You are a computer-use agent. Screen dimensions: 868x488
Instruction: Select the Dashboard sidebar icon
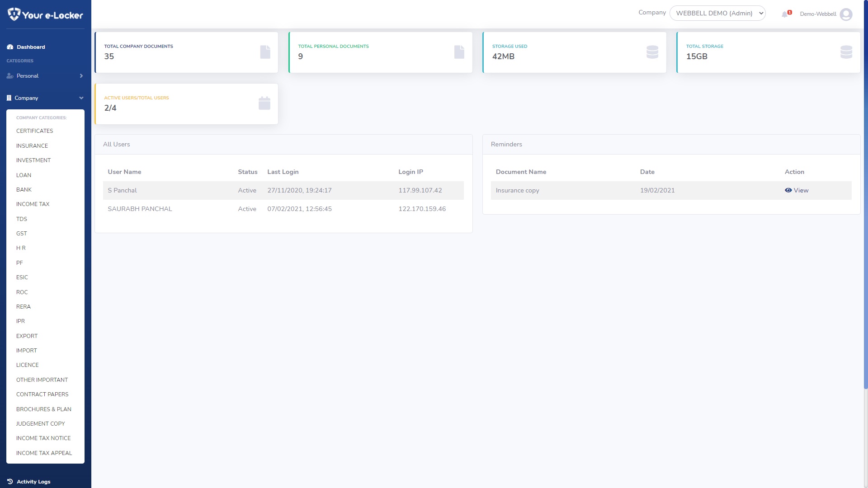[9, 47]
